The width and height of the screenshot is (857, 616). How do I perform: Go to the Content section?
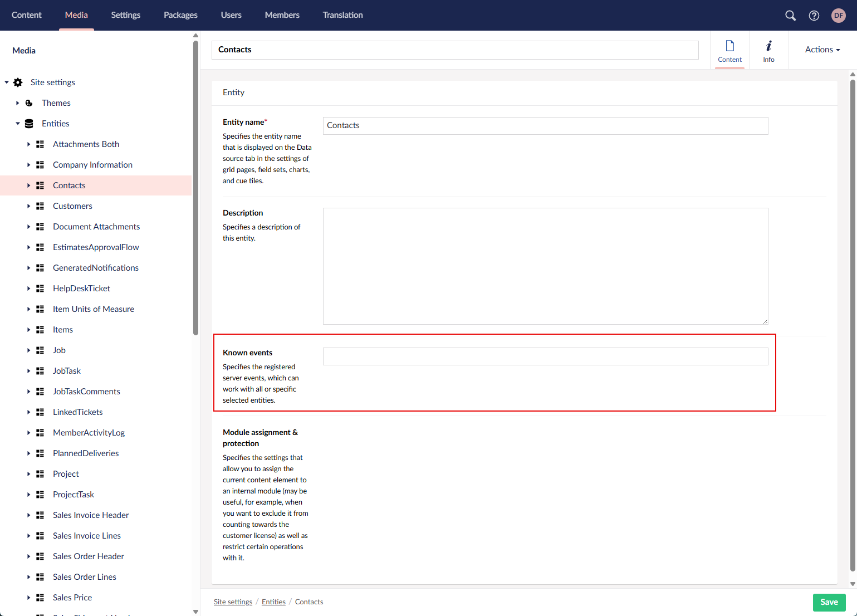click(27, 15)
